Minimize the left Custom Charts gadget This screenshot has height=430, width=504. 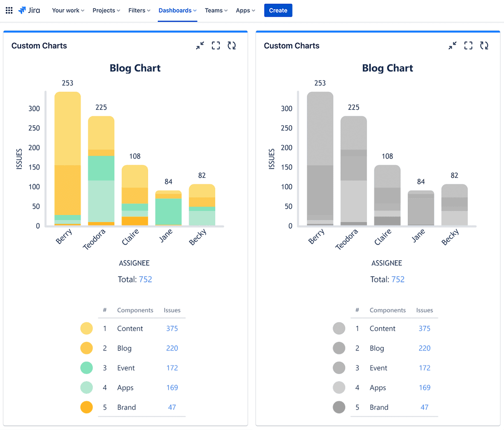tap(200, 46)
